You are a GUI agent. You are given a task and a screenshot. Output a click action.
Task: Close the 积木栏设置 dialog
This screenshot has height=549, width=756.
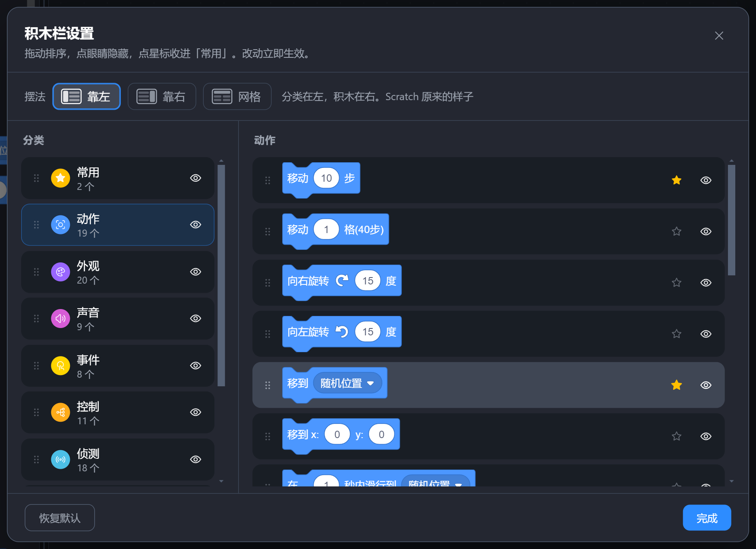coord(719,36)
